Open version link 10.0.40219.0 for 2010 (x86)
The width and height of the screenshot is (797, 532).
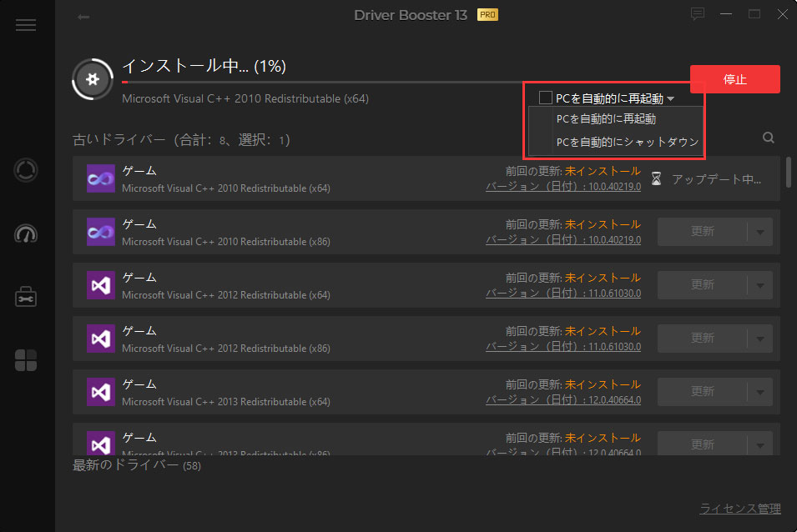coord(563,239)
